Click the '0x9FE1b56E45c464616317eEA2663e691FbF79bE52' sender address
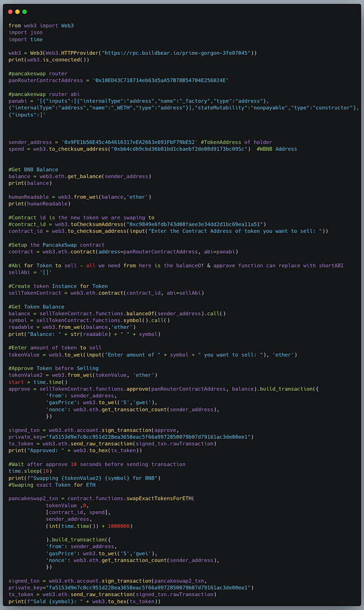The height and width of the screenshot is (610, 364). [129, 142]
